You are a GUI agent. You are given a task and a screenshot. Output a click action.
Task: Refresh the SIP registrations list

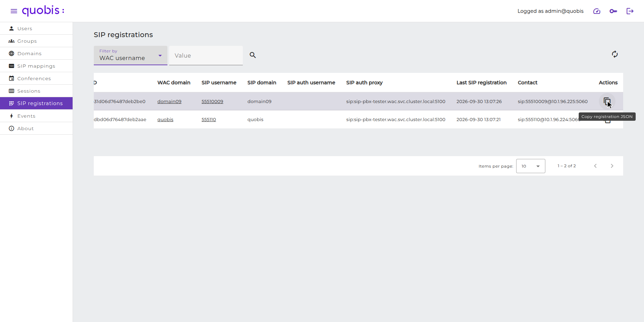tap(615, 54)
